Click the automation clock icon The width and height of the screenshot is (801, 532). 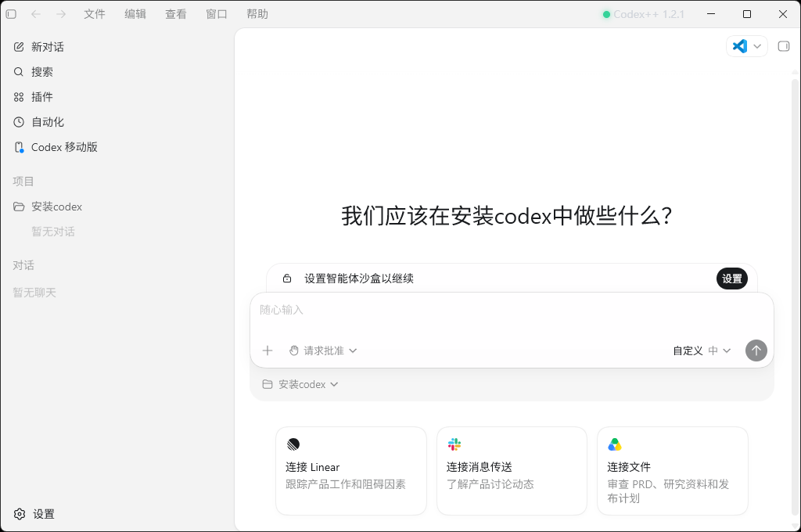pyautogui.click(x=19, y=122)
